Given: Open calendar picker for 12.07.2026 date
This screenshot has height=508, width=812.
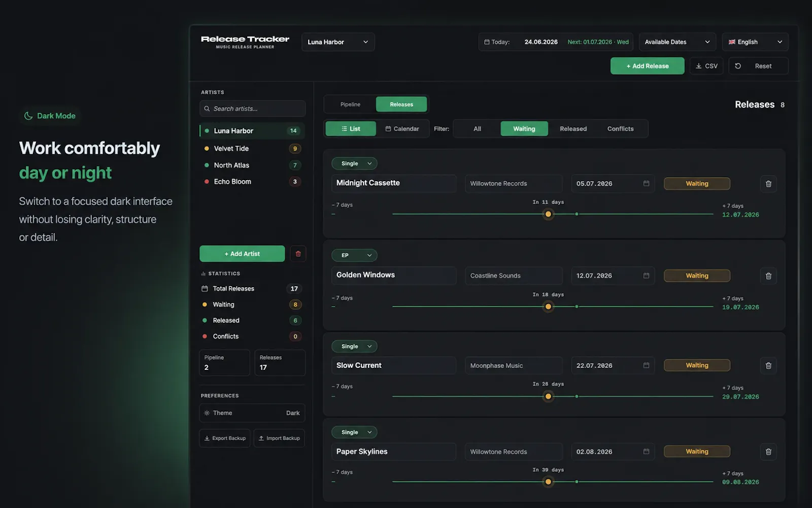Looking at the screenshot, I should click(646, 276).
